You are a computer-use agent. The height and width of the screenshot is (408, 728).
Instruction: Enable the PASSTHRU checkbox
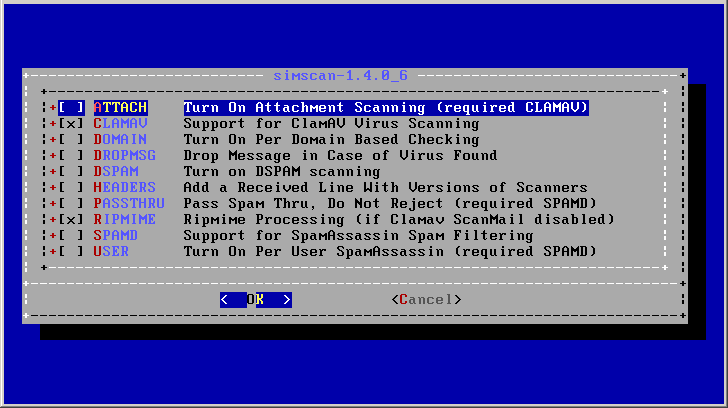tap(71, 204)
